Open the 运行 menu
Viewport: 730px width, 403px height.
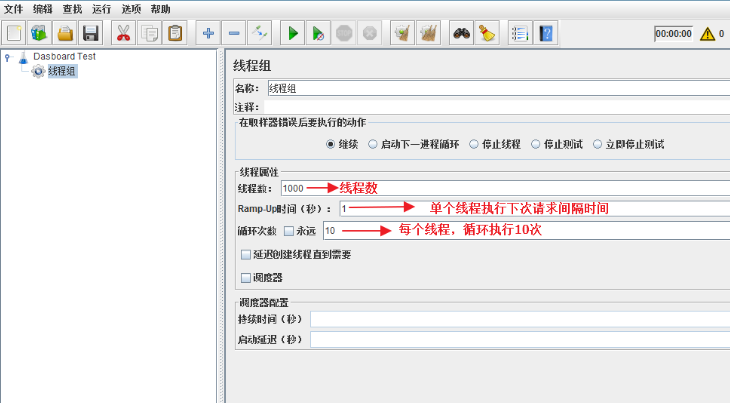[101, 9]
